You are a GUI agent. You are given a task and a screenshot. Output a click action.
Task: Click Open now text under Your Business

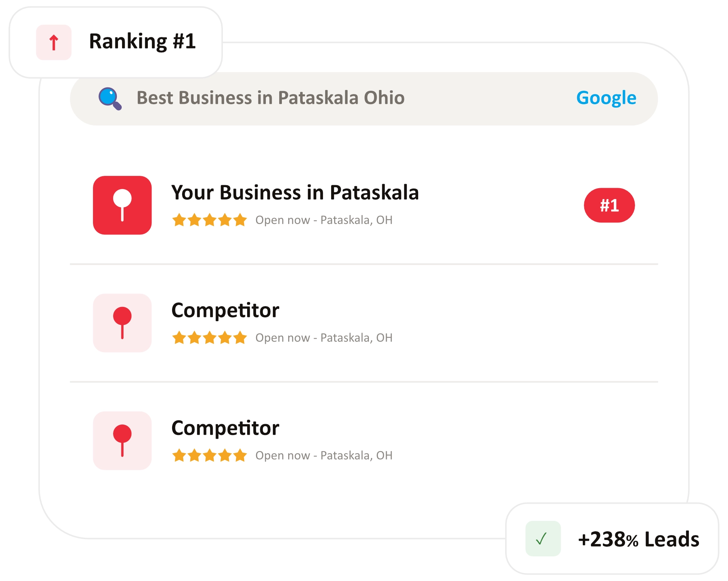click(283, 220)
